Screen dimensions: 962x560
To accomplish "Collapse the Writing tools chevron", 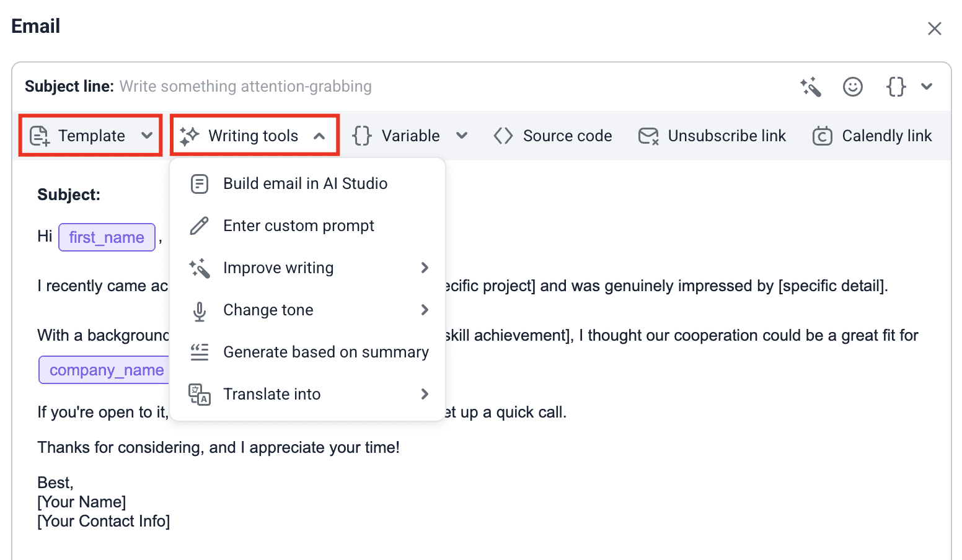I will pyautogui.click(x=319, y=136).
